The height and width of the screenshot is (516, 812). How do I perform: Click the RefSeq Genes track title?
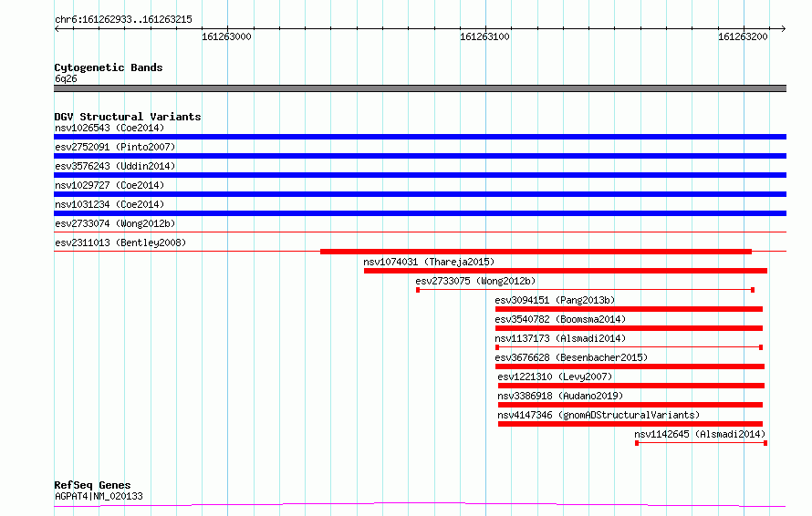(92, 485)
